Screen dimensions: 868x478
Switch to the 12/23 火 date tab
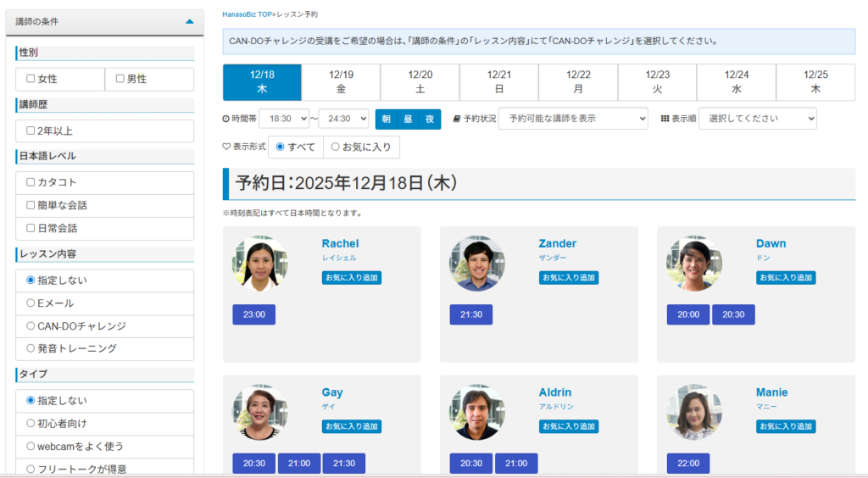click(657, 81)
